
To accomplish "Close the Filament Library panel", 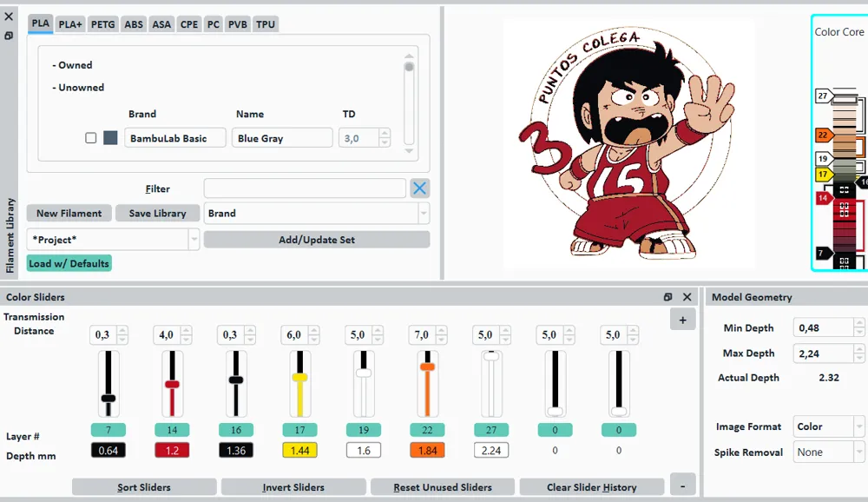I will pyautogui.click(x=9, y=17).
